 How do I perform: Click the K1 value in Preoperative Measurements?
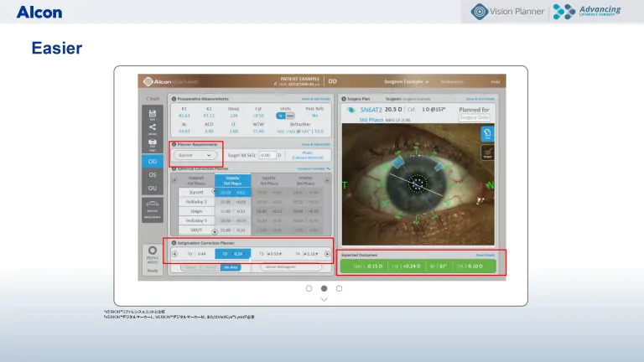coord(184,116)
